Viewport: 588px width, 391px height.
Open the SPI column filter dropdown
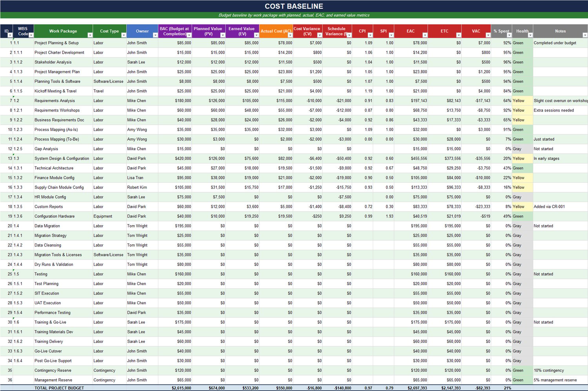coord(391,35)
